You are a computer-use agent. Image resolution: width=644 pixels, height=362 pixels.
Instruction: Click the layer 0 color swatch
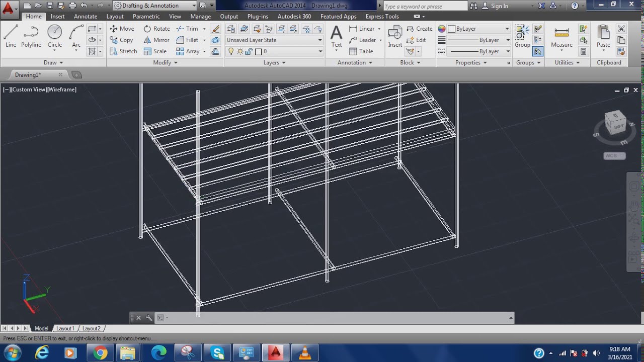[258, 51]
